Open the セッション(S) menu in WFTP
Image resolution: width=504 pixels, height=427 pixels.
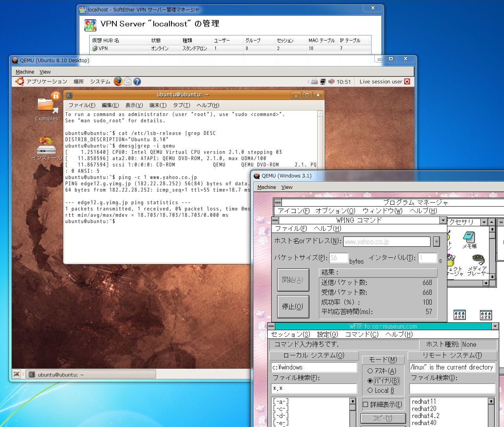[x=291, y=335]
